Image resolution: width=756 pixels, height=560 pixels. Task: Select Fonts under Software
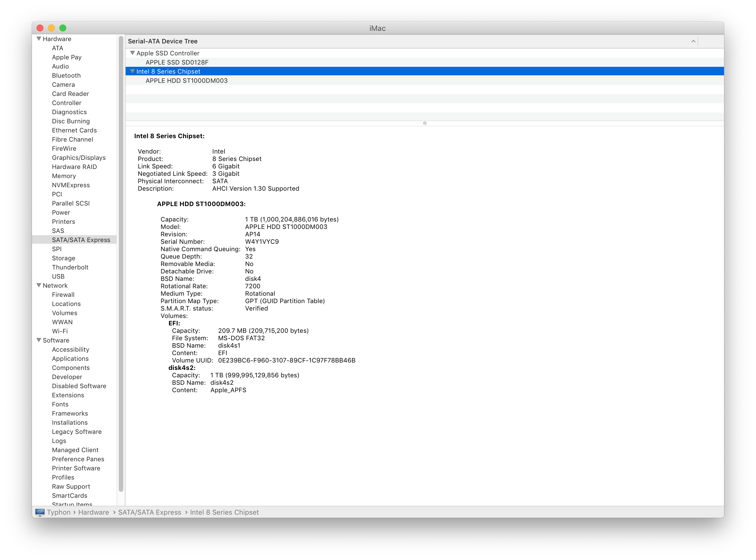point(60,405)
